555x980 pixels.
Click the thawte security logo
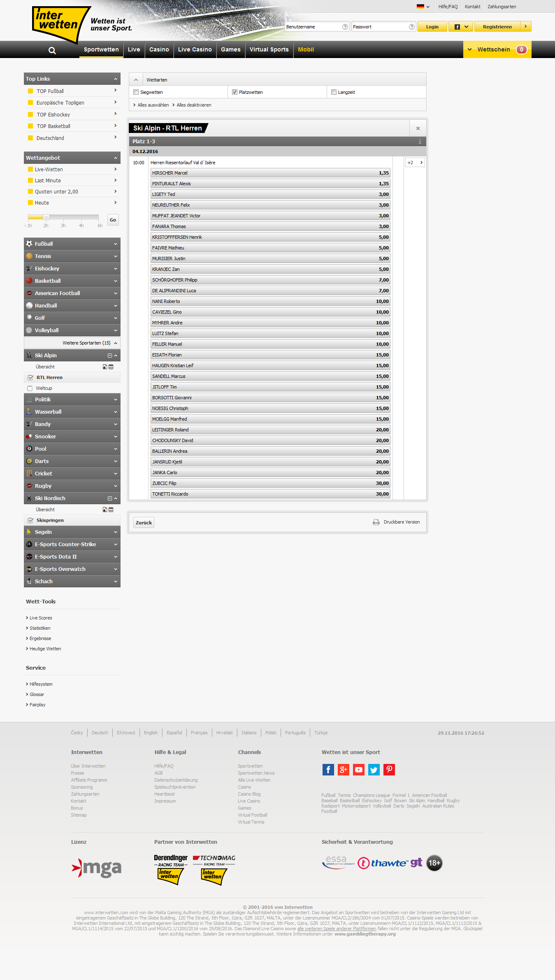[383, 863]
